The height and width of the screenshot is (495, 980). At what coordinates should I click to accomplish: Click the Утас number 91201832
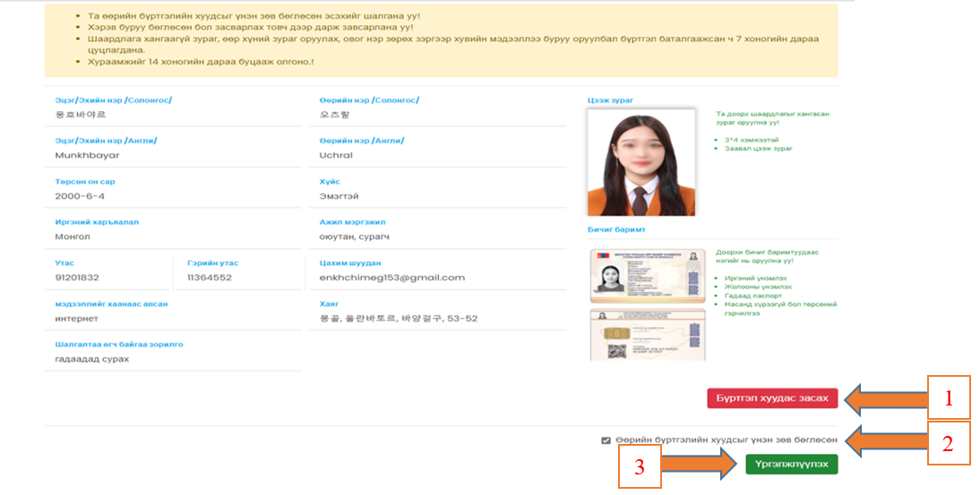point(77,277)
